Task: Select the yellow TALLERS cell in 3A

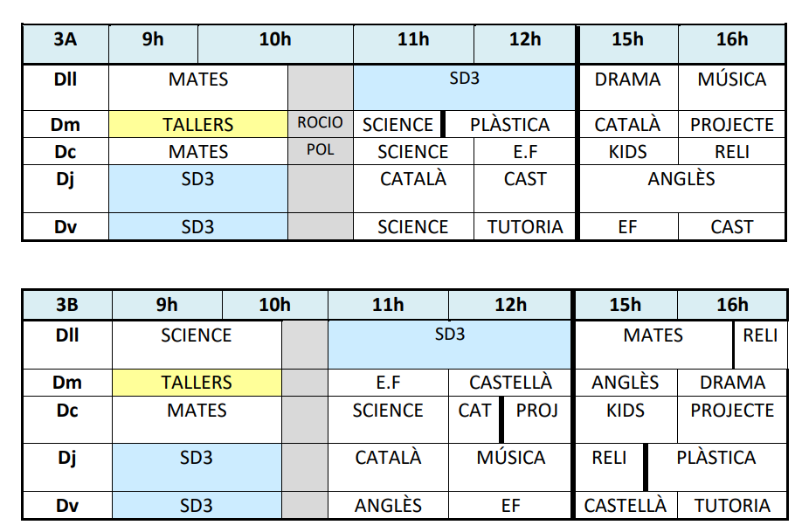Action: point(198,124)
